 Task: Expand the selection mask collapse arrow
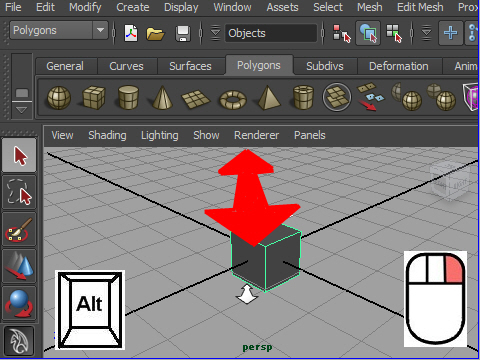215,33
